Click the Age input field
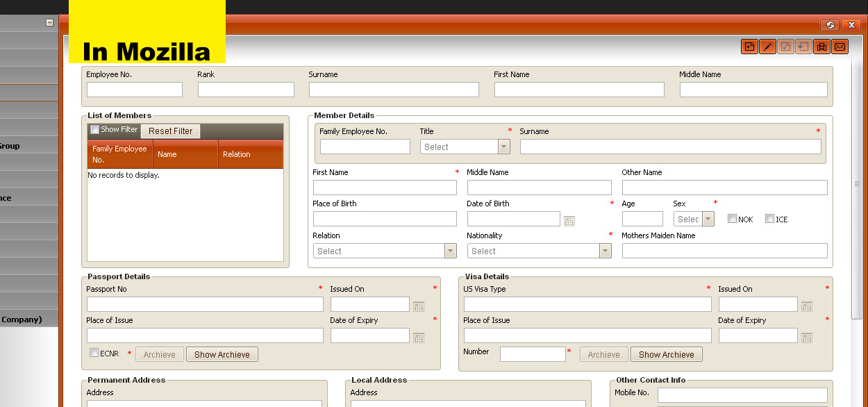Viewport: 868px width, 407px height. [642, 219]
